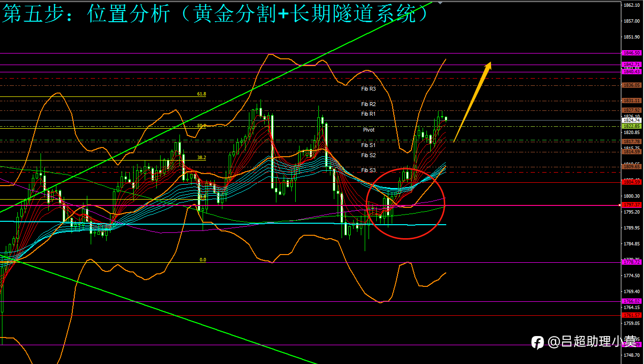Viewport: 644px width, 364px height.
Task: Click the brown 1809.65 price tag
Action: pos(631,167)
